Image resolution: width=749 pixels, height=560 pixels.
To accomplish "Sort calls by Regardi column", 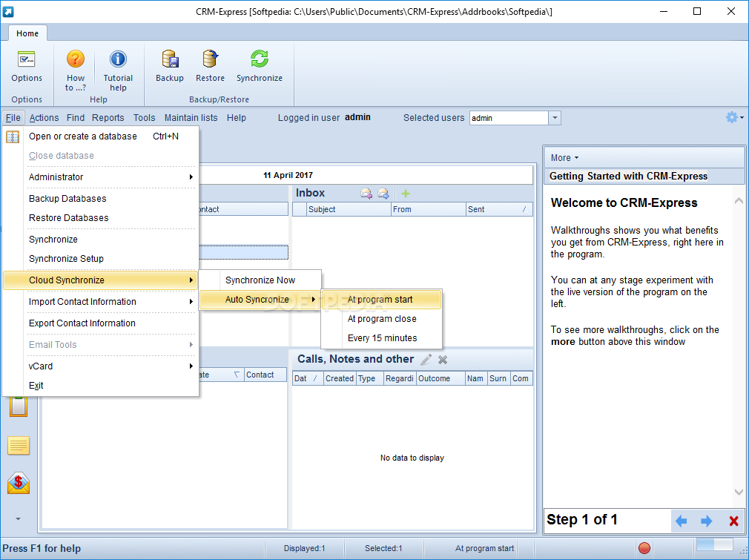I will pos(400,378).
